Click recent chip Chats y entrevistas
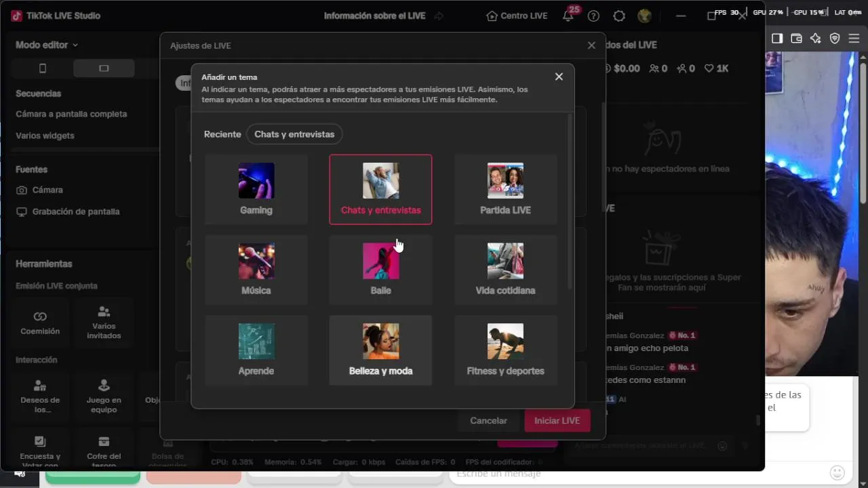The width and height of the screenshot is (868, 488). (x=294, y=134)
